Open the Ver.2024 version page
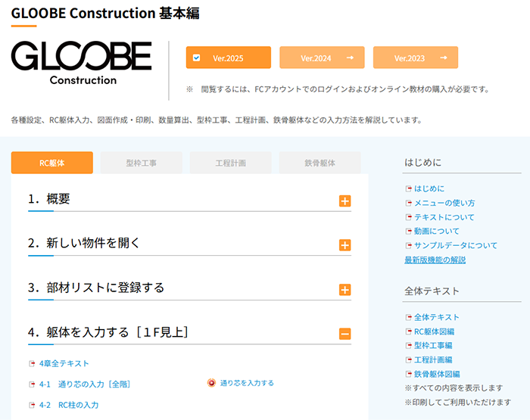This screenshot has width=530, height=420. (322, 58)
